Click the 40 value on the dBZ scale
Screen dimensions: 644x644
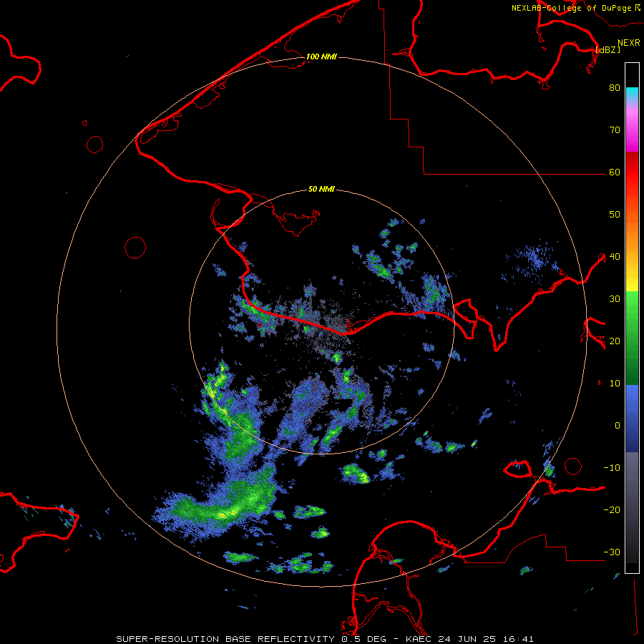click(x=615, y=257)
